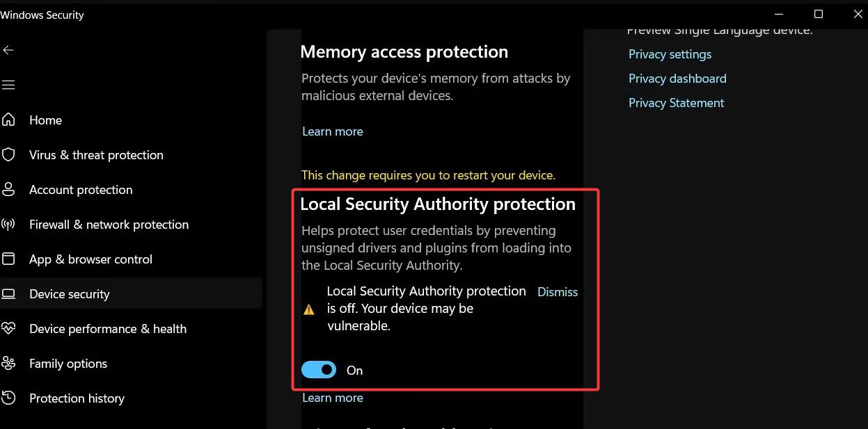This screenshot has height=429, width=868.
Task: Open the Privacy dashboard link
Action: [677, 79]
